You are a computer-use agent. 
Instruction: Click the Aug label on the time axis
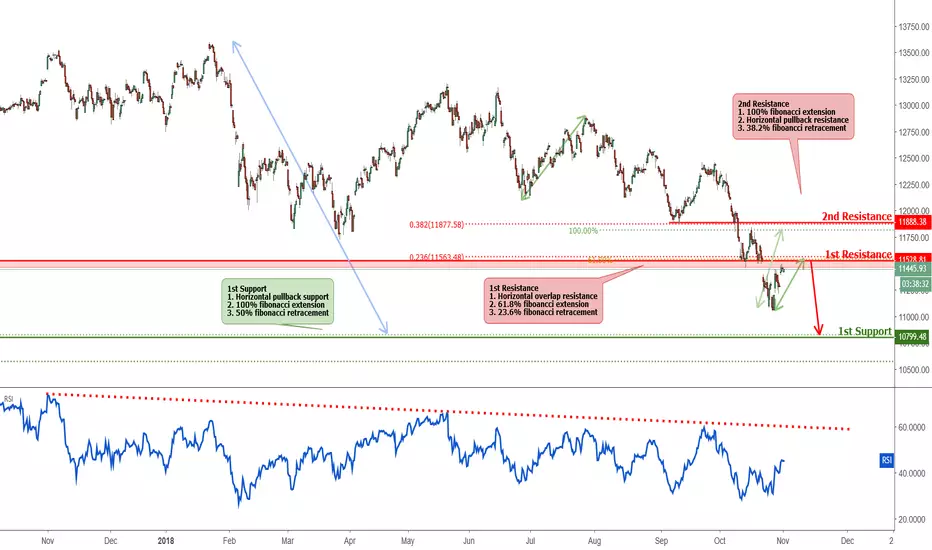click(594, 540)
